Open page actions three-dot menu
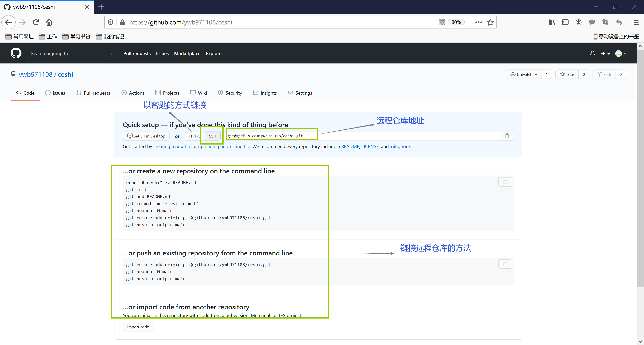Image resolution: width=644 pixels, height=345 pixels. [x=478, y=22]
